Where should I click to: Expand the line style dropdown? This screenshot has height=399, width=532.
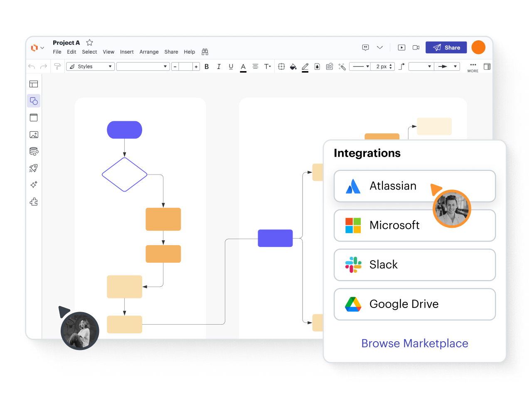[x=360, y=66]
